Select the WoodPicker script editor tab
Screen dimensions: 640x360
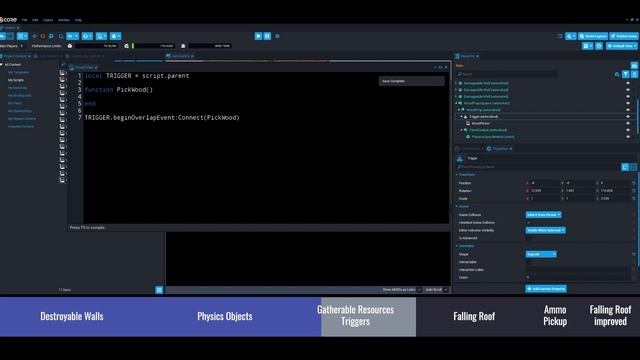tap(84, 67)
